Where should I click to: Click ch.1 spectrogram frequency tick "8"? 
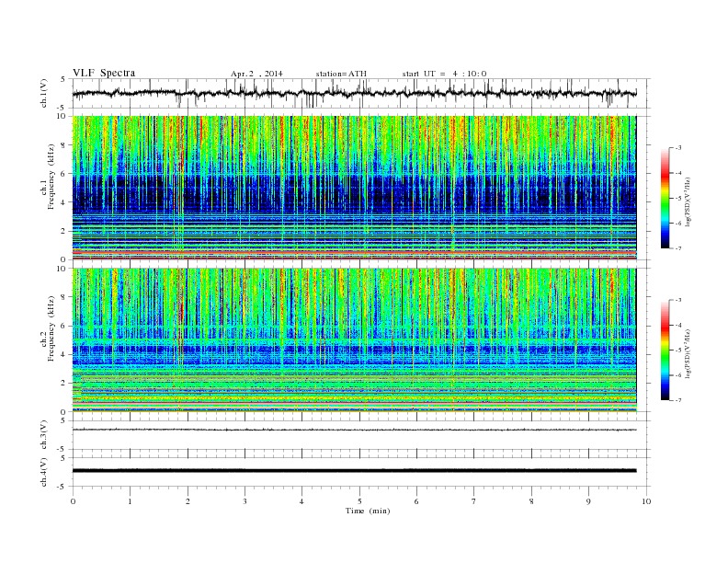click(64, 145)
